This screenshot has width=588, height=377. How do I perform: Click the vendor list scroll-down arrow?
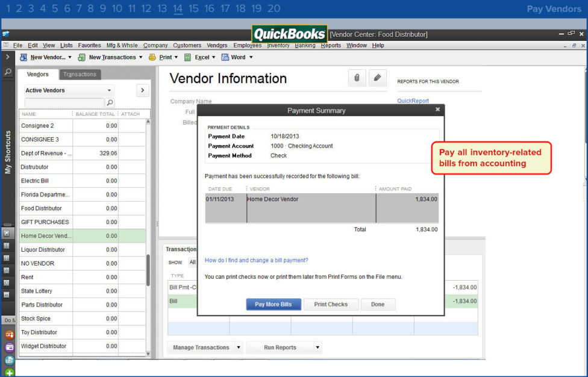click(148, 354)
